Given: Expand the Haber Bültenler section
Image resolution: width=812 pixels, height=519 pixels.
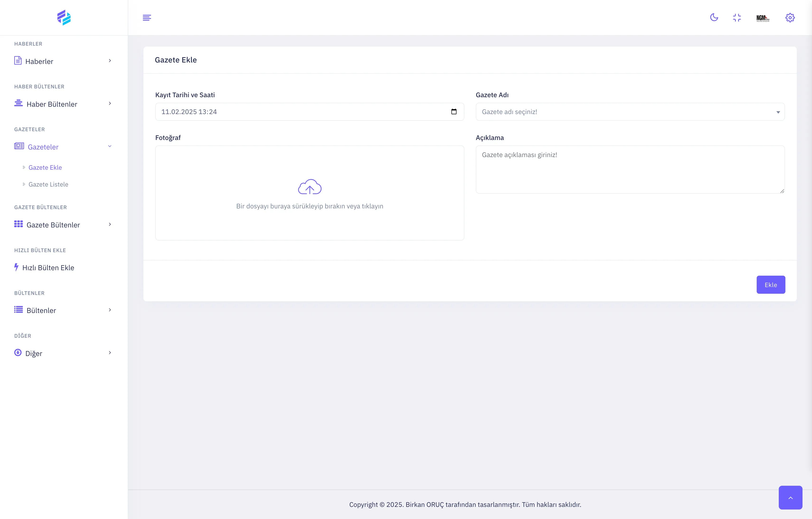Looking at the screenshot, I should (x=63, y=104).
